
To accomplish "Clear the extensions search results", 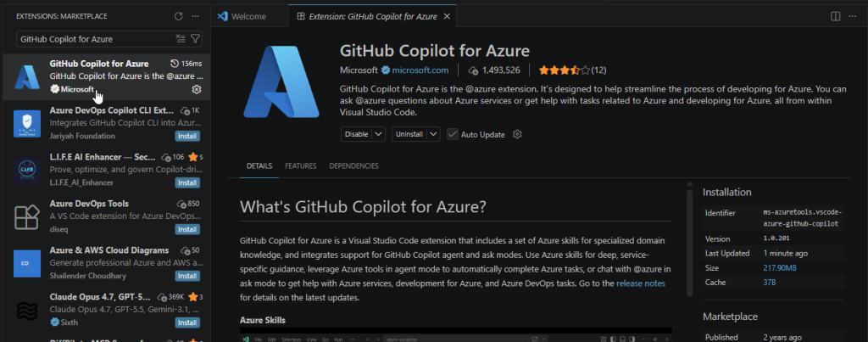I will pos(180,39).
